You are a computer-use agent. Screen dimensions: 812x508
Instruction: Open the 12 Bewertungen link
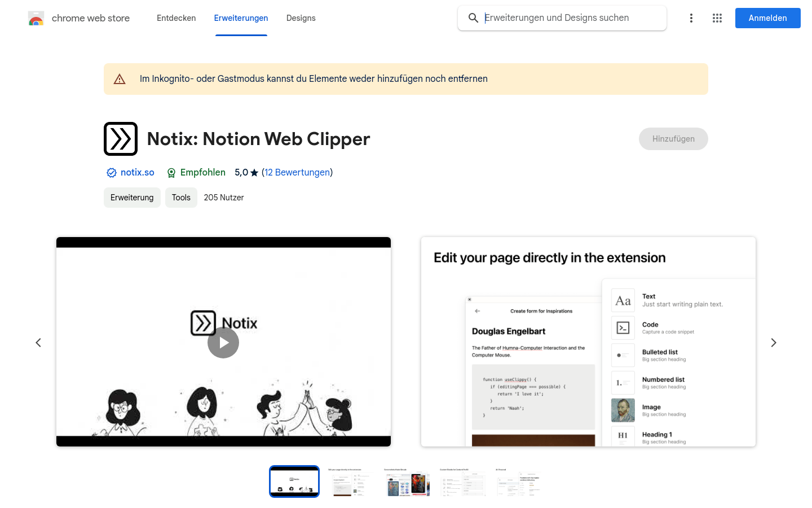click(x=297, y=173)
